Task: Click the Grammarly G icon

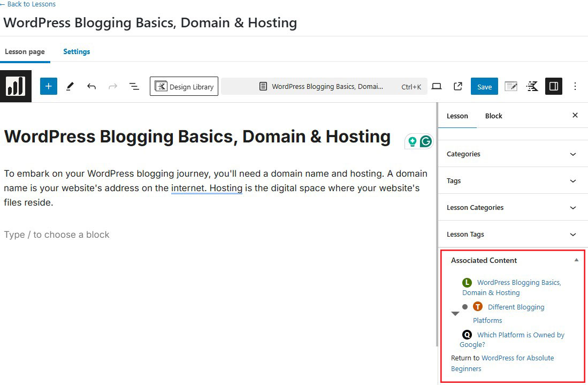Action: 426,141
